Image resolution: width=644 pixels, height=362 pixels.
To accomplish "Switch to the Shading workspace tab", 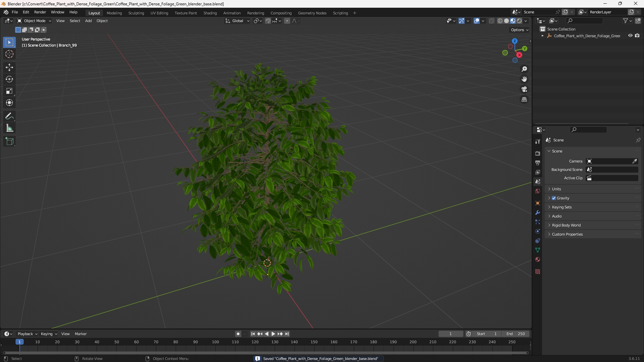I will 210,13.
